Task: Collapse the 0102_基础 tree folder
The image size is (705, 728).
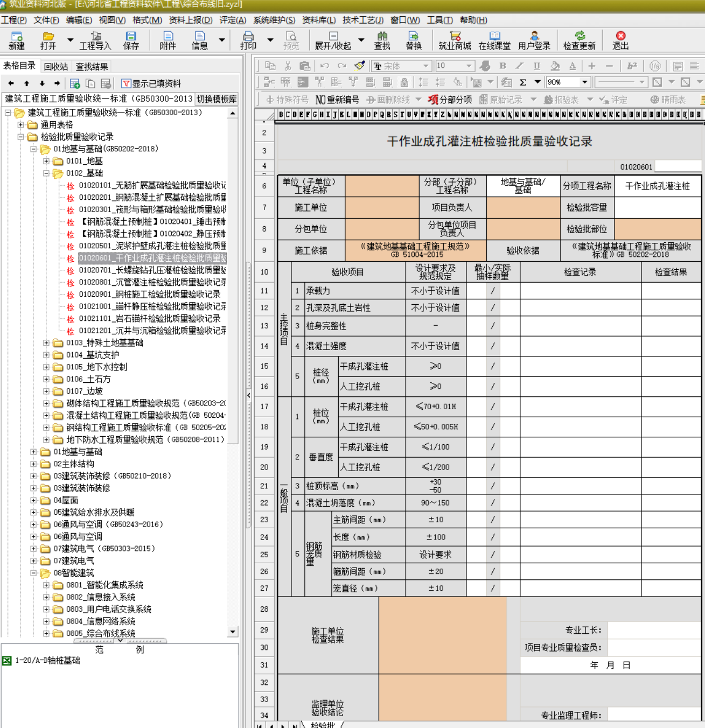Action: [46, 173]
